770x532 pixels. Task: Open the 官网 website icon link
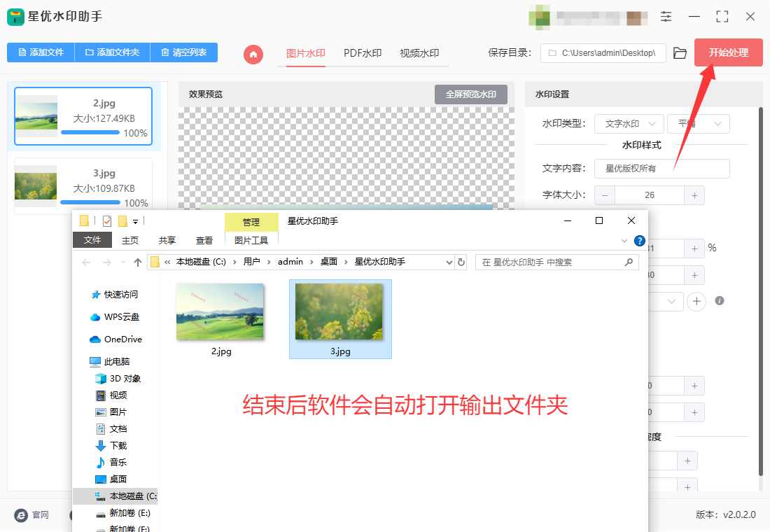click(x=21, y=515)
